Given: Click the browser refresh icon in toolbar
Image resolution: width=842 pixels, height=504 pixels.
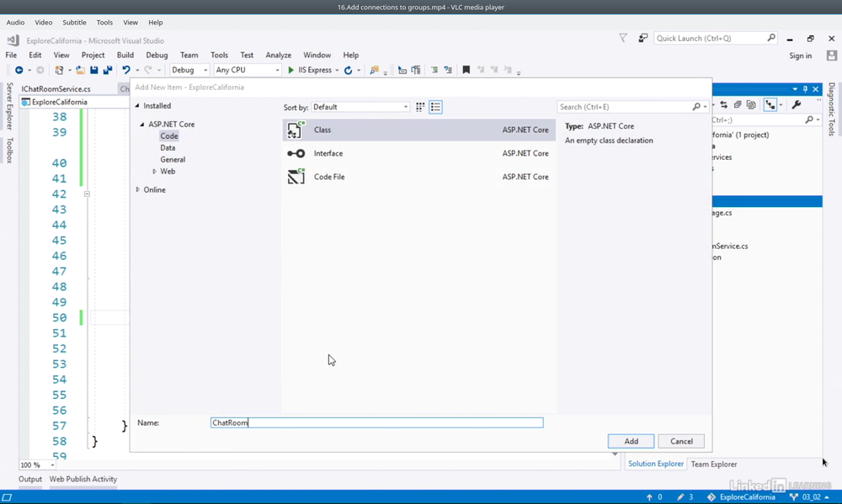Looking at the screenshot, I should (x=348, y=70).
